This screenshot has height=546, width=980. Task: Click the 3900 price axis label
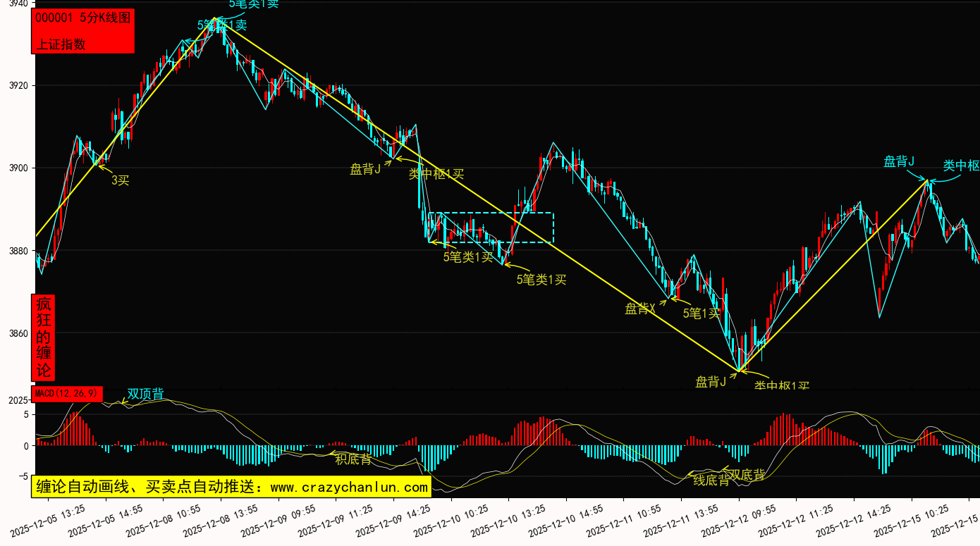(17, 168)
